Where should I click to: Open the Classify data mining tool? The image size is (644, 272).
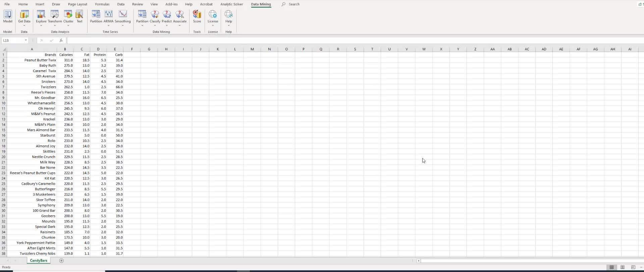pyautogui.click(x=155, y=17)
